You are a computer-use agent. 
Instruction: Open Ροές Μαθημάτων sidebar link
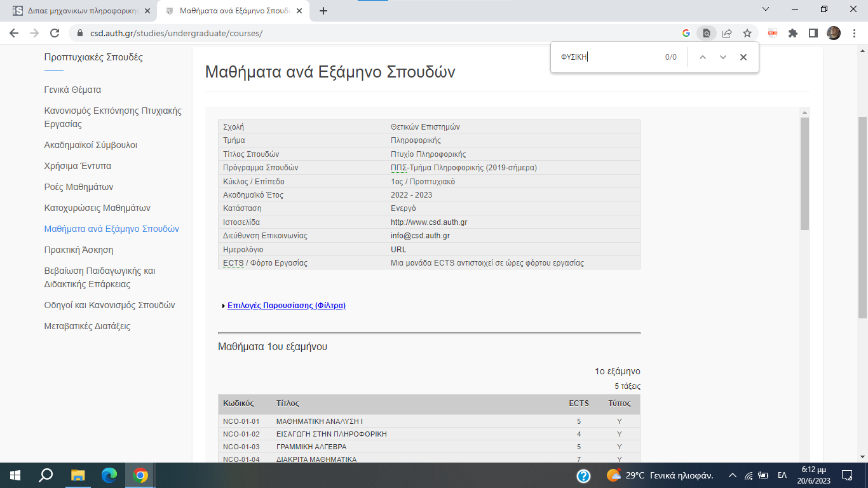click(x=79, y=187)
